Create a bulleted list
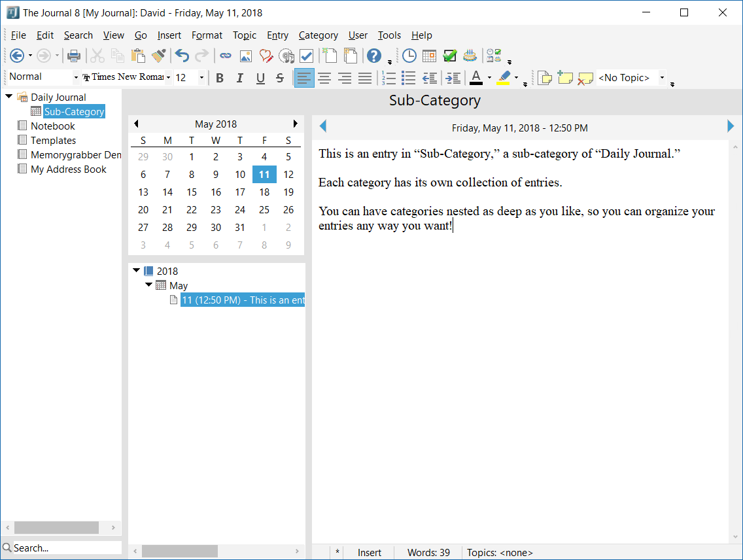743x560 pixels. click(409, 78)
